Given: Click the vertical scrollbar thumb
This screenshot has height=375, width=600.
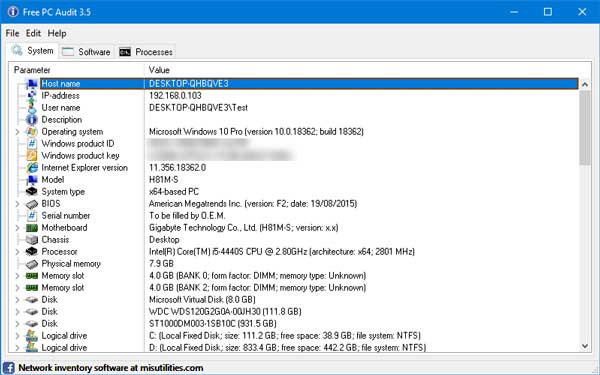Looking at the screenshot, I should click(x=585, y=128).
